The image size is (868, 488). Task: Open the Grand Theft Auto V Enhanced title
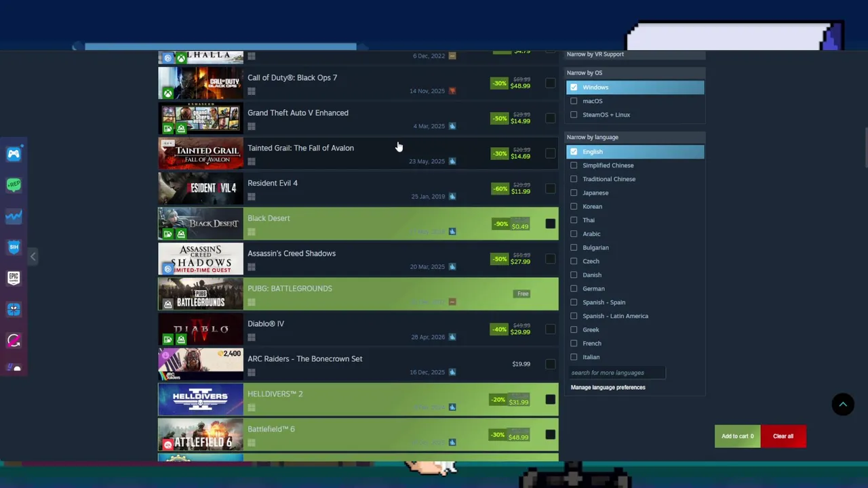[x=298, y=113]
